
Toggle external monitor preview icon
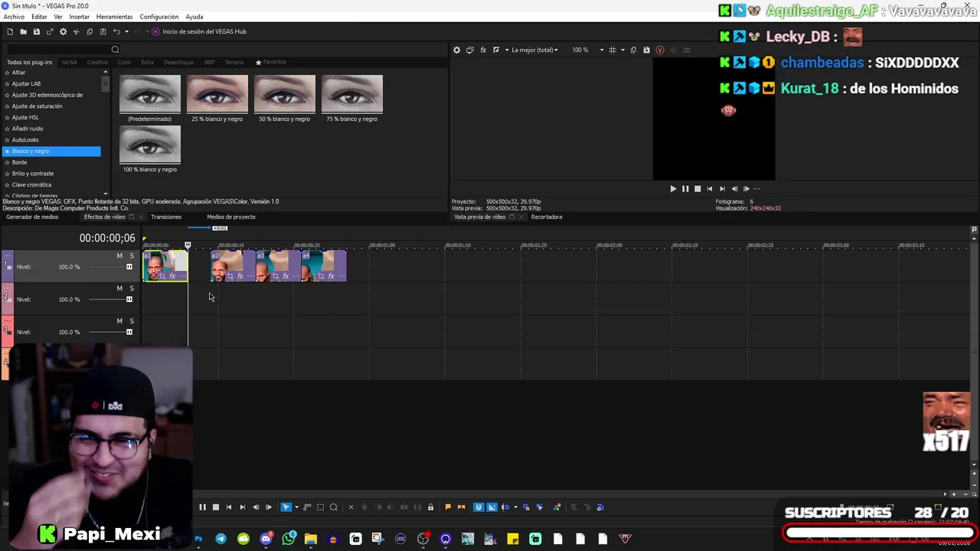coord(470,50)
